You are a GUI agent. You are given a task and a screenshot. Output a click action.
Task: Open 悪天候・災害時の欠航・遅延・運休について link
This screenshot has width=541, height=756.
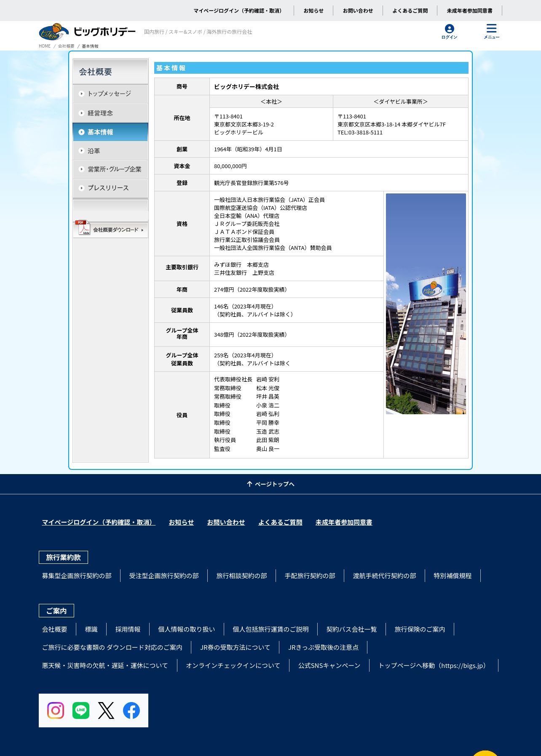pos(105,665)
